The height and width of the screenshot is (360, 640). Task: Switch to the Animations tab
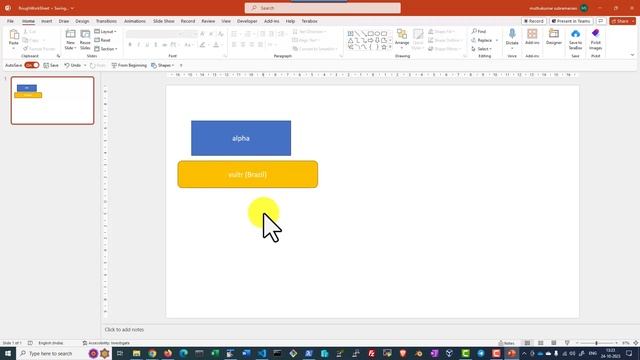click(x=135, y=21)
